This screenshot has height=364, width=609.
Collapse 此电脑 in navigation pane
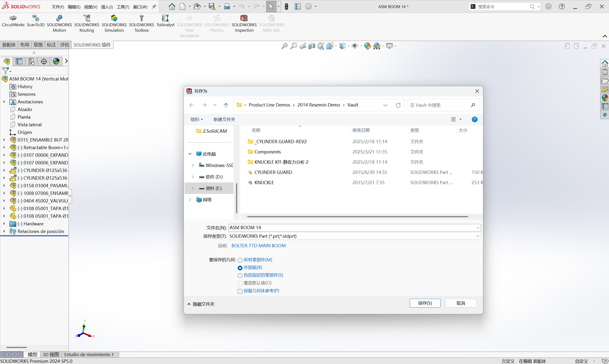click(190, 154)
